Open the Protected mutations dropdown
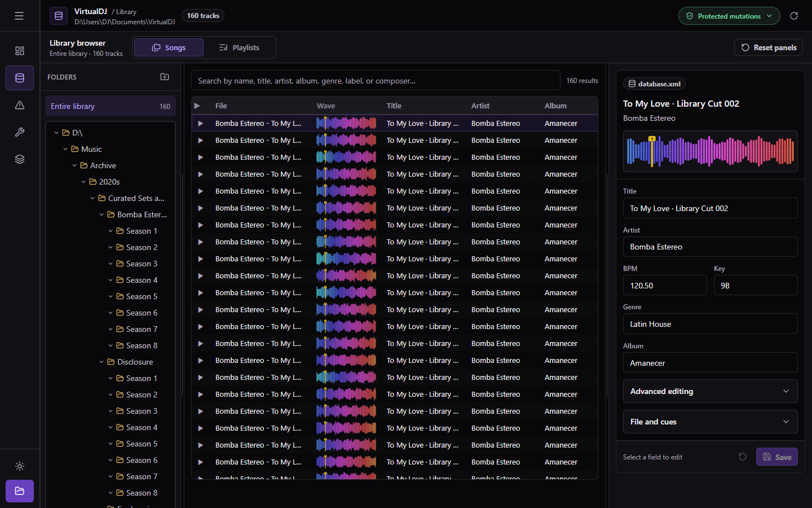Image resolution: width=812 pixels, height=508 pixels. pos(729,16)
